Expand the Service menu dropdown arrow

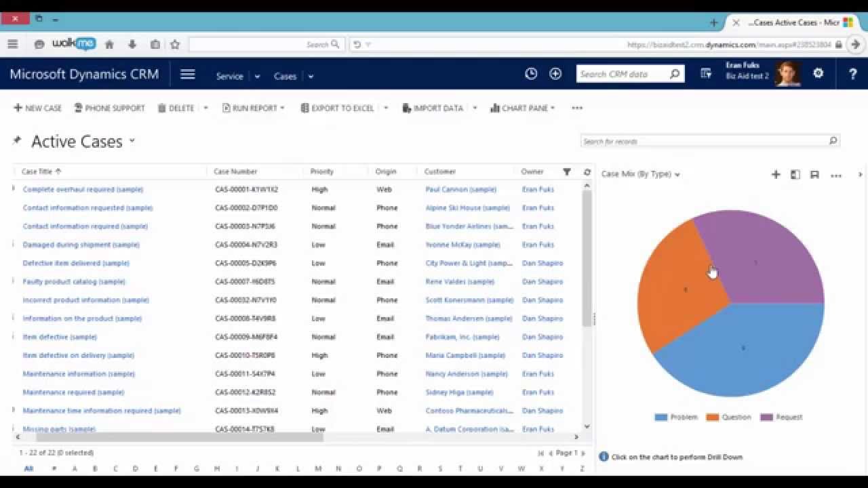tap(258, 77)
